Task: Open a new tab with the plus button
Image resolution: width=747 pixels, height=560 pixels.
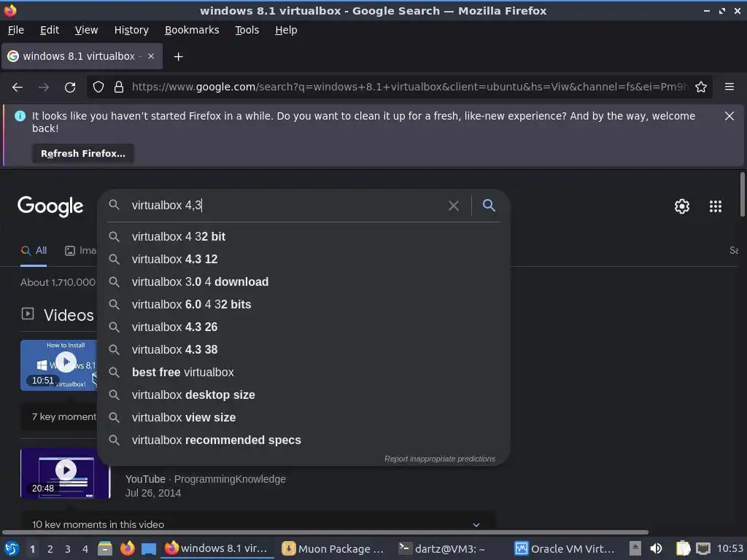Action: coord(178,57)
